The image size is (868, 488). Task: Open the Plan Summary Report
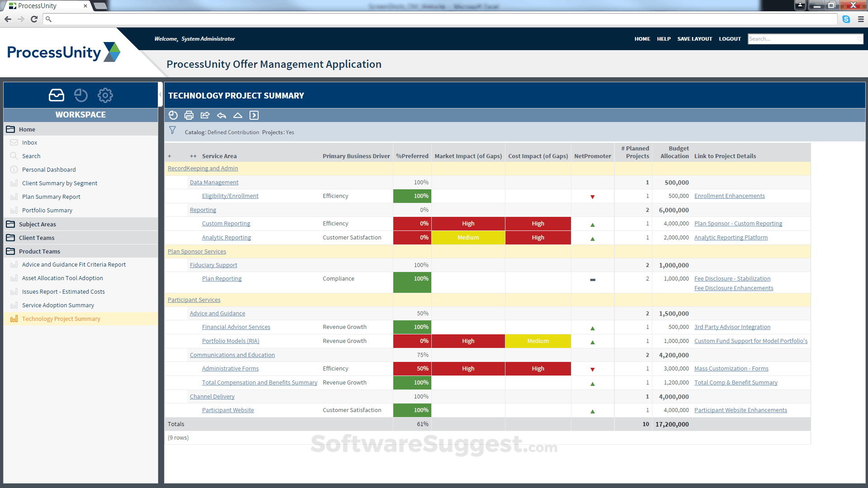click(52, 197)
